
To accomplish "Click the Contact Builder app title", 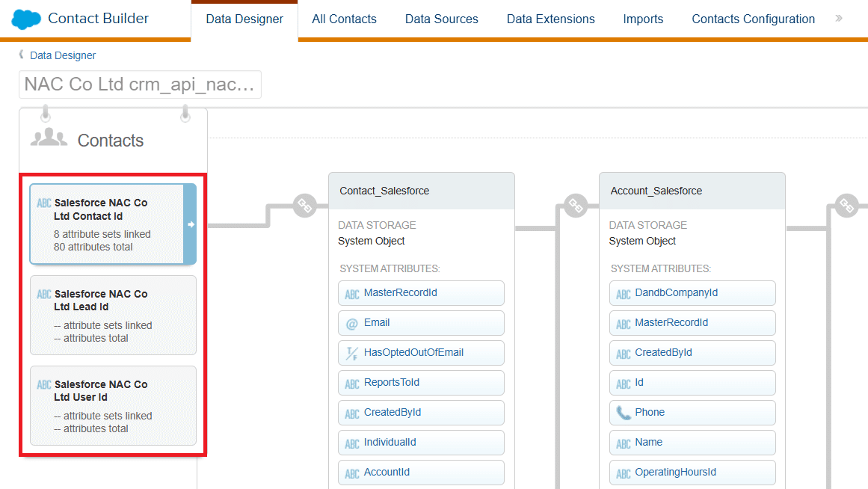I will click(x=98, y=18).
